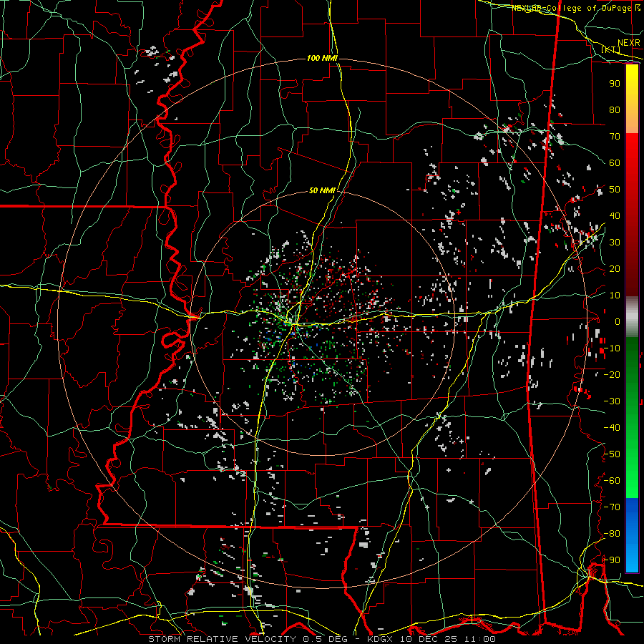Image resolution: width=644 pixels, height=644 pixels.
Task: Click the gray zero-velocity band on color scale
Action: click(x=632, y=318)
